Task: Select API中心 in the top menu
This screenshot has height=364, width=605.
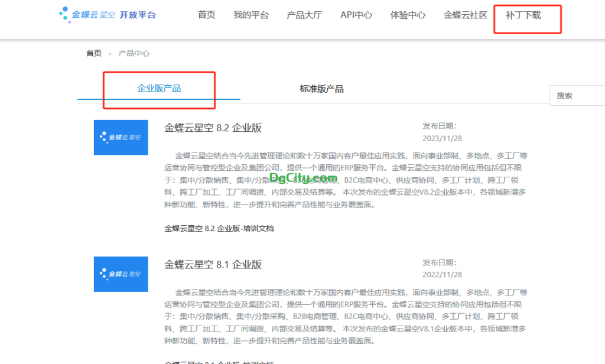Action: point(356,15)
